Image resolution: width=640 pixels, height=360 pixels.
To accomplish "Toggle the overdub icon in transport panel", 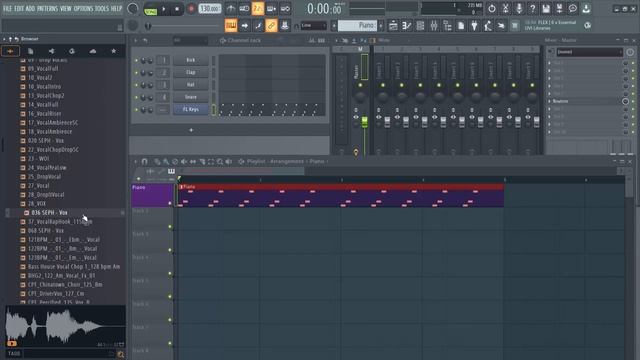I will click(x=271, y=9).
